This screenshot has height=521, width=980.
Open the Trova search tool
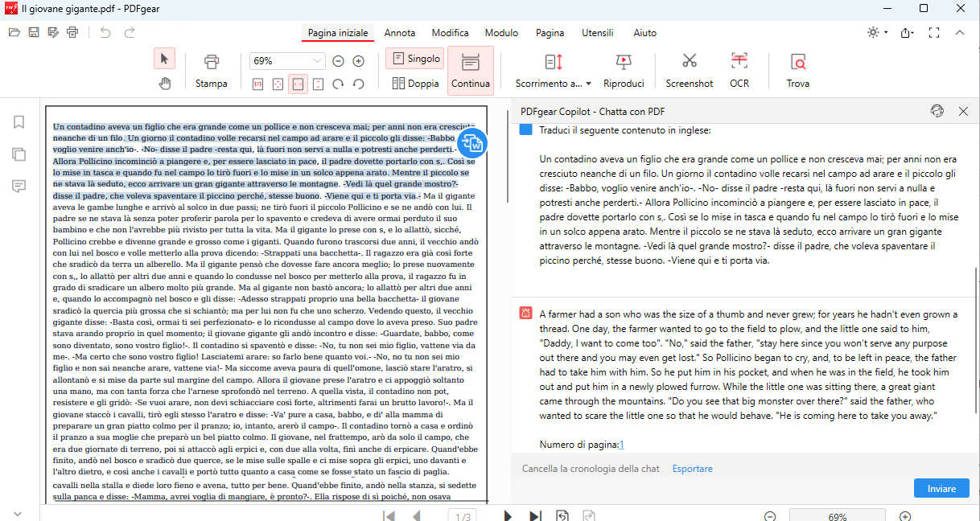797,69
